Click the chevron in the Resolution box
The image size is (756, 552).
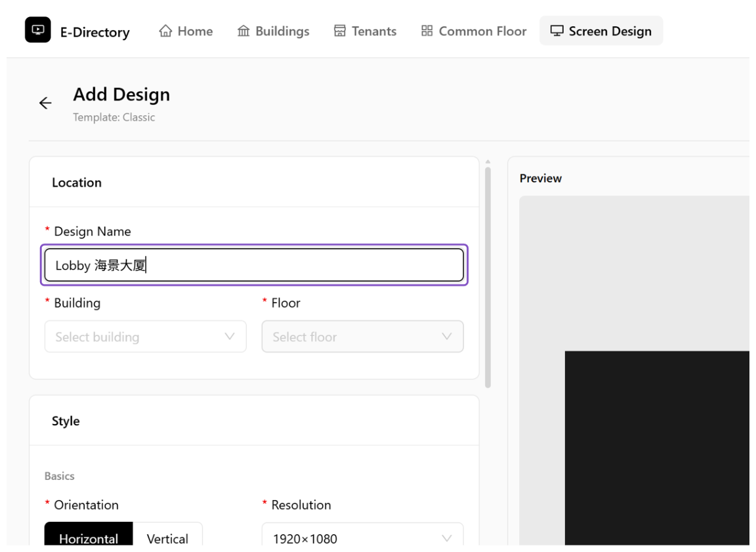(447, 538)
